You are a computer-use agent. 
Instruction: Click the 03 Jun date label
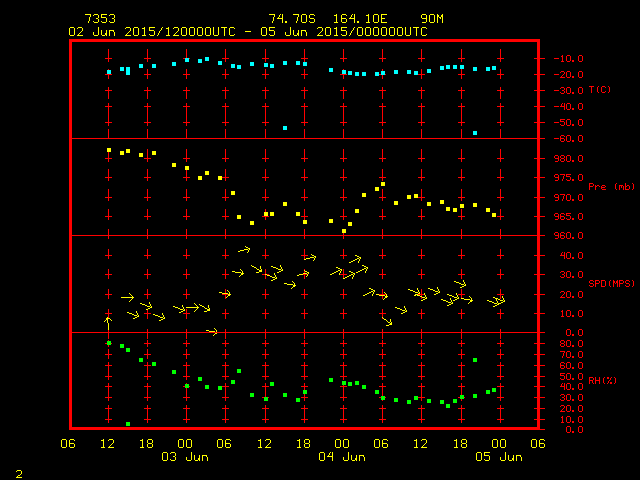[184, 457]
